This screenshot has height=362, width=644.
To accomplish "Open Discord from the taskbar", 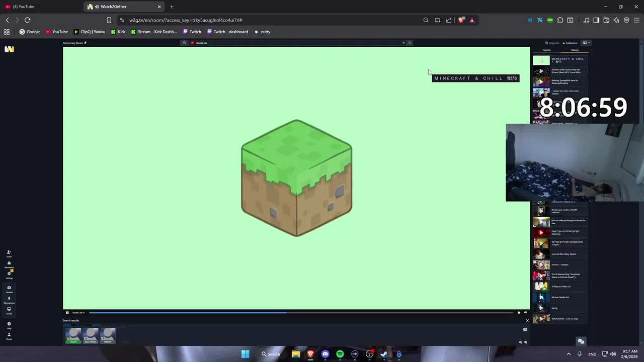I will [325, 354].
